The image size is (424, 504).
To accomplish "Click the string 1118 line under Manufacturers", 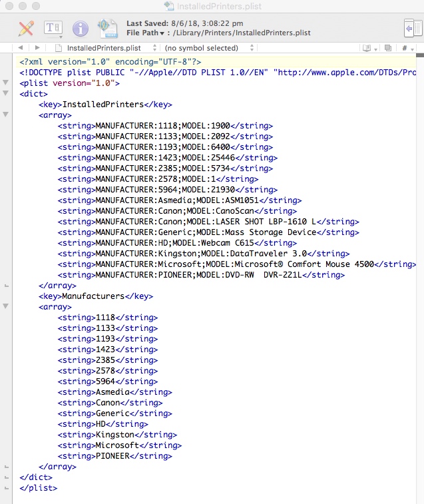I will 108,318.
